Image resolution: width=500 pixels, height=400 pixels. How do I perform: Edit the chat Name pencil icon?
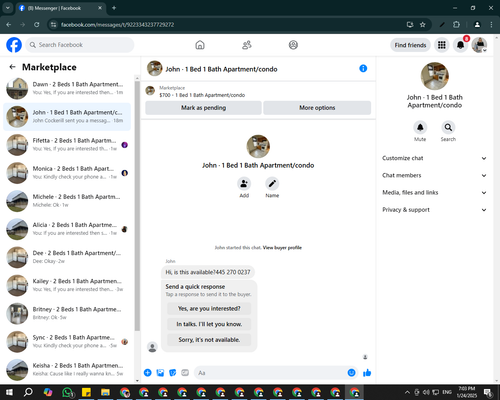(272, 184)
